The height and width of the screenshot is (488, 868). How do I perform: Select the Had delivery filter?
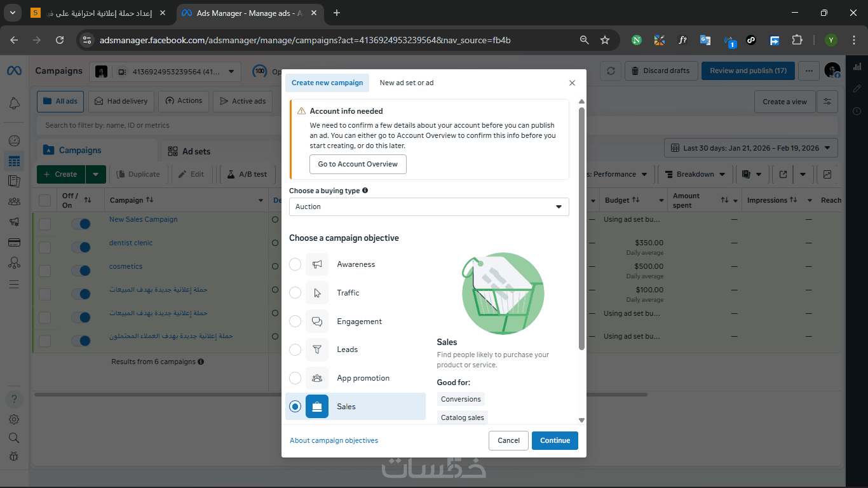[x=122, y=101]
